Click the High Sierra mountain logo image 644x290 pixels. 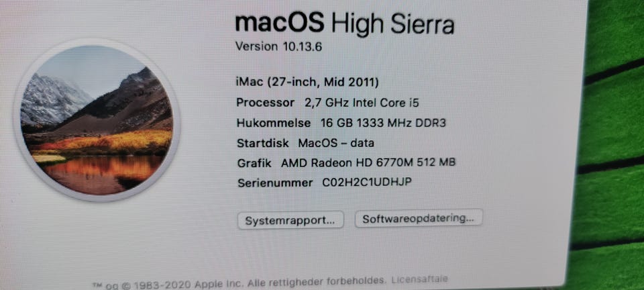tap(97, 120)
